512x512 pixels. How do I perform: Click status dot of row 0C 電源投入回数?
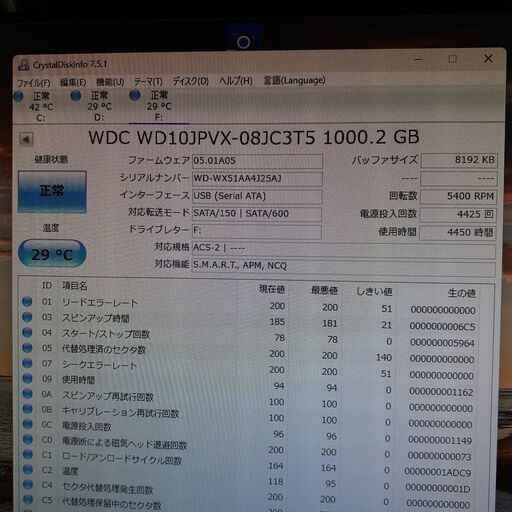[x=28, y=424]
